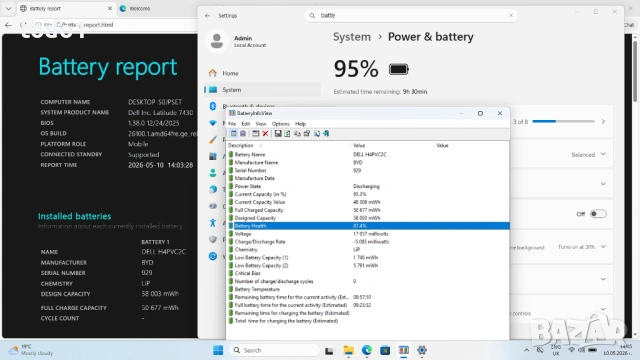Screen dimensions: 640x360
Task: Select the 'Number of charge/discharge cycles' row
Action: 368,281
